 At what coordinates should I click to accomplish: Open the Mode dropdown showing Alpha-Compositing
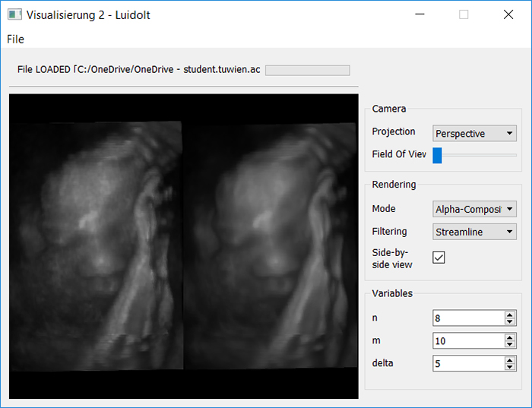[474, 209]
